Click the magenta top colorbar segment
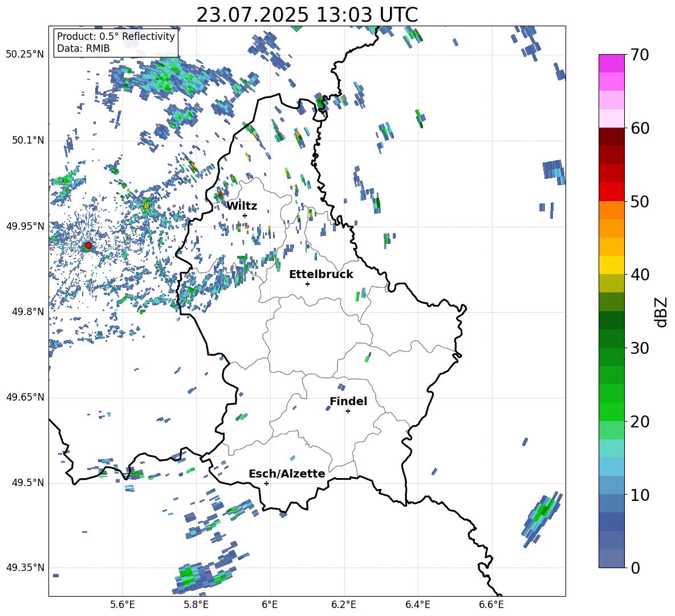Screen dimensions: 675x616 (611, 63)
